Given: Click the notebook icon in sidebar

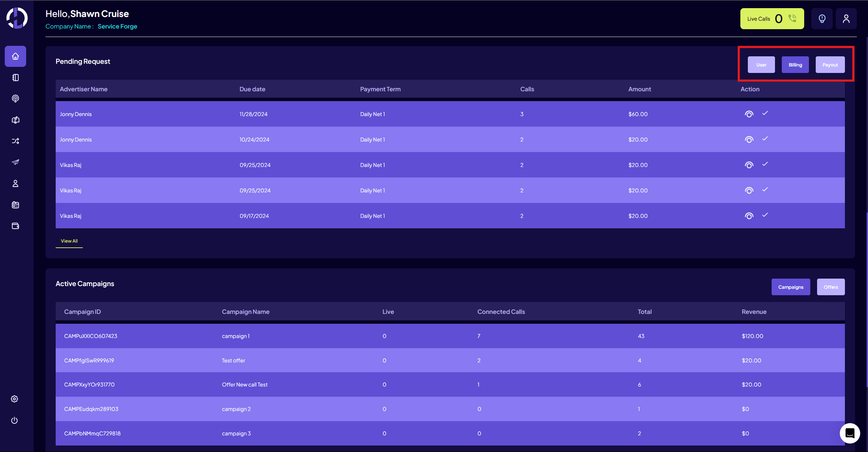Looking at the screenshot, I should (15, 78).
